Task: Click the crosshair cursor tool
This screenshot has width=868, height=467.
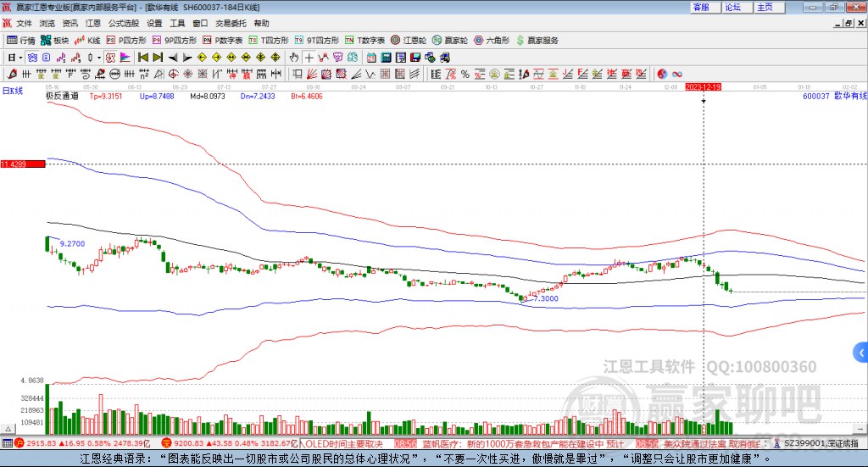Action: click(309, 58)
